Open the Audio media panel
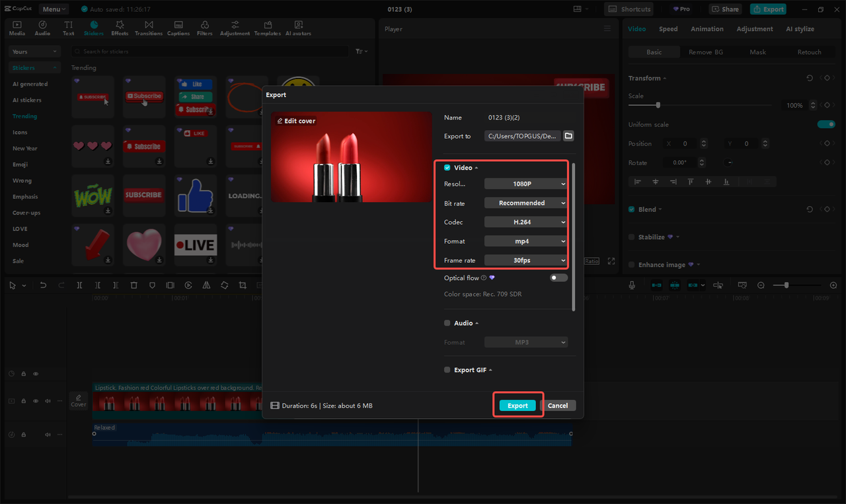Viewport: 846px width, 504px height. (x=42, y=27)
